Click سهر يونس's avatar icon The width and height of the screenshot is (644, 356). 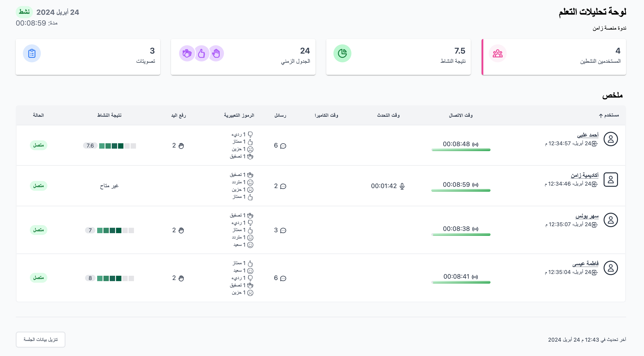(611, 220)
